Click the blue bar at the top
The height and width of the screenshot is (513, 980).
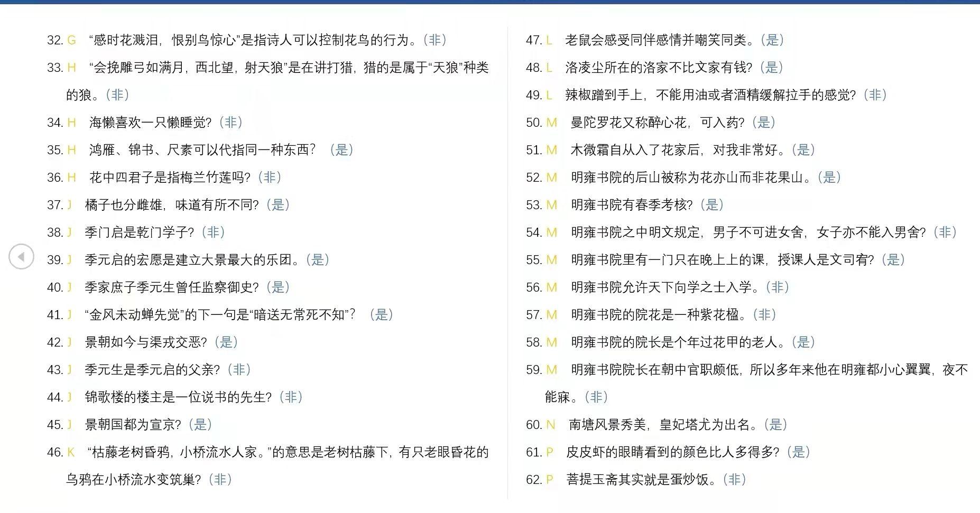pos(490,3)
